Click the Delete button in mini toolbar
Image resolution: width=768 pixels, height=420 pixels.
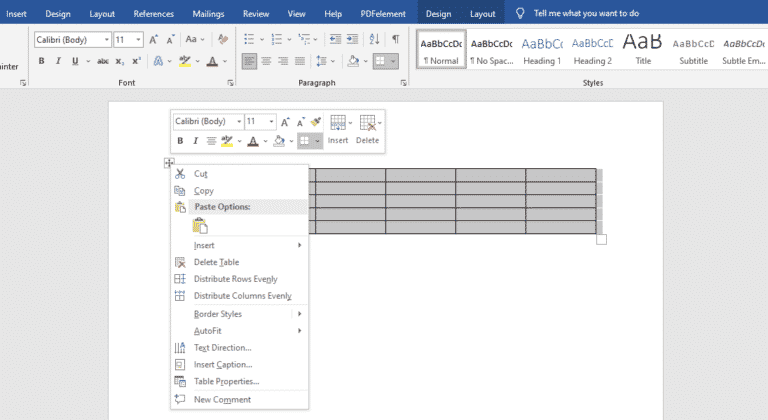[x=368, y=128]
